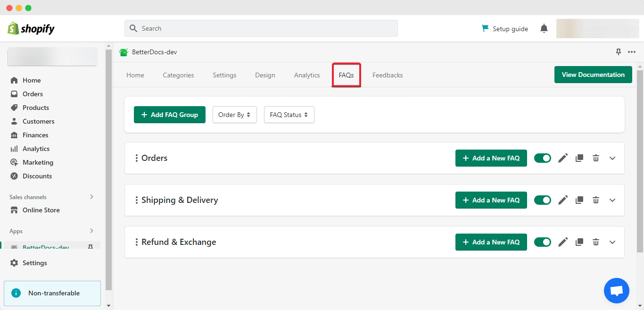Click the Shopify logo
Viewport: 644px width, 310px height.
pyautogui.click(x=31, y=28)
